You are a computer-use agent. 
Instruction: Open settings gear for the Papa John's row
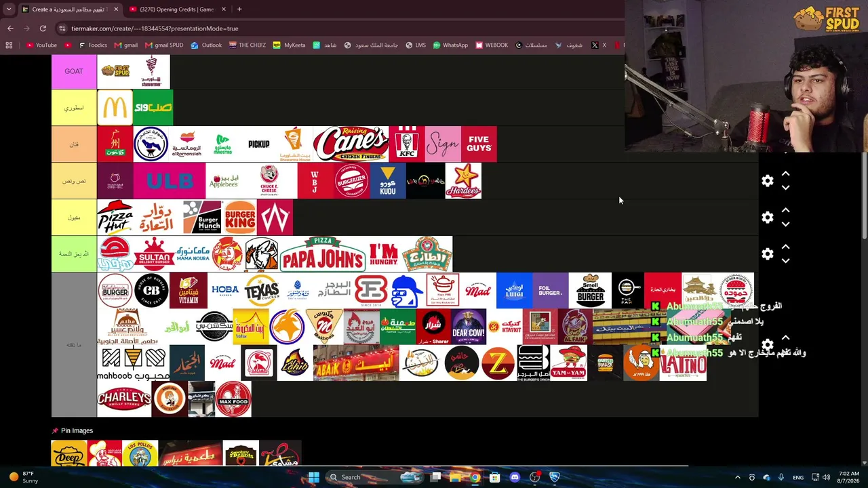coord(768,254)
